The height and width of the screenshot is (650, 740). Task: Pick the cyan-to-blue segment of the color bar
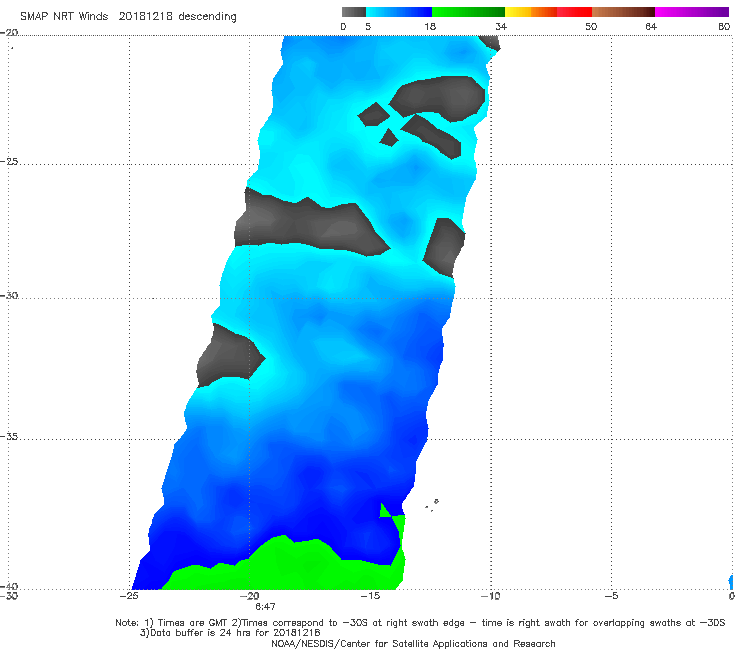pyautogui.click(x=399, y=12)
